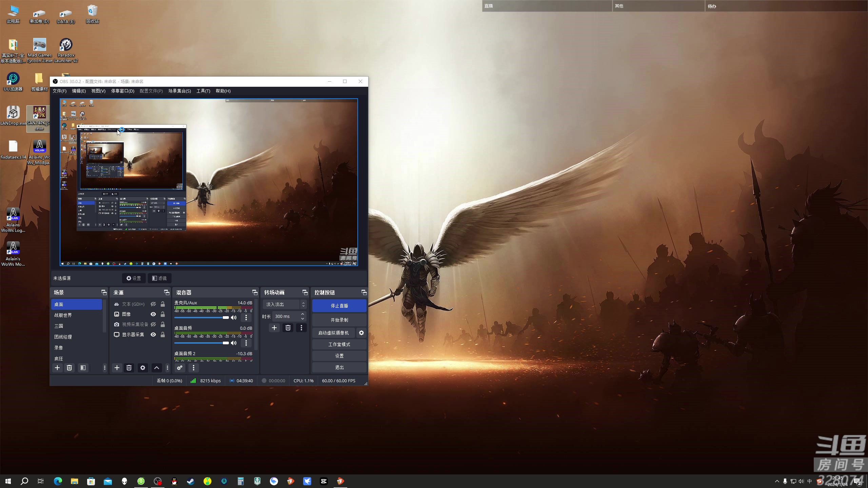Show the 视频采集设备 source
The width and height of the screenshot is (868, 488).
coord(153,324)
